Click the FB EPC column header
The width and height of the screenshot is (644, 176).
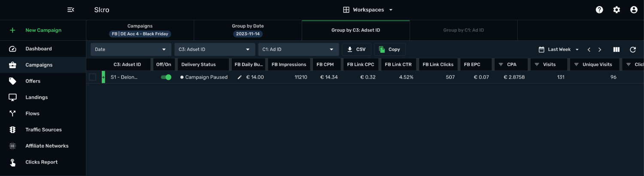(x=472, y=64)
